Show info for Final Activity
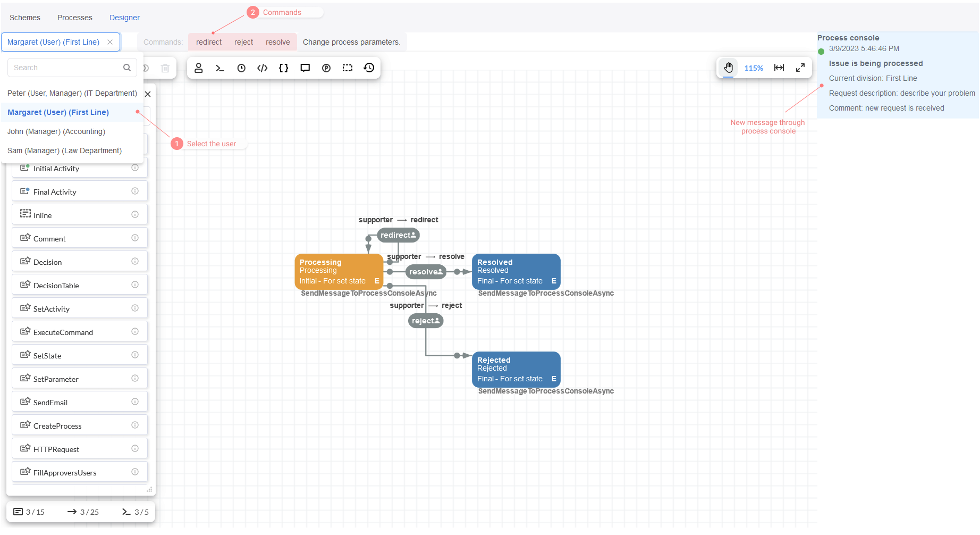980x535 pixels. [x=135, y=191]
